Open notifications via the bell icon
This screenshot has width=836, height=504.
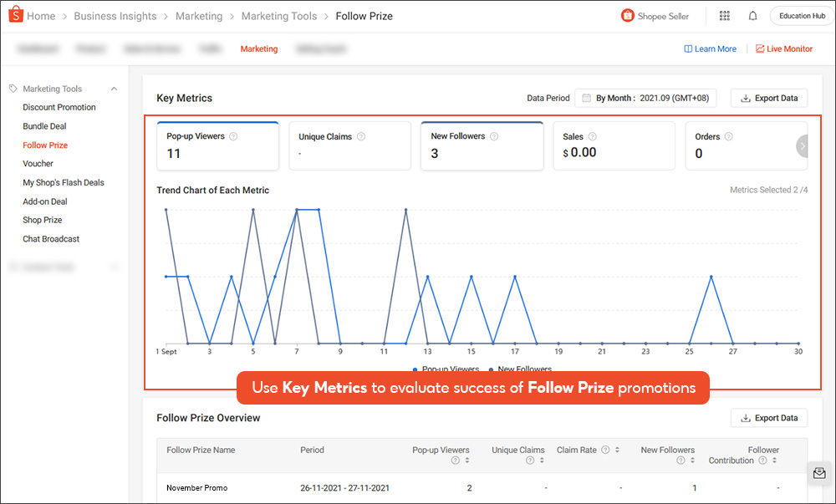click(752, 15)
